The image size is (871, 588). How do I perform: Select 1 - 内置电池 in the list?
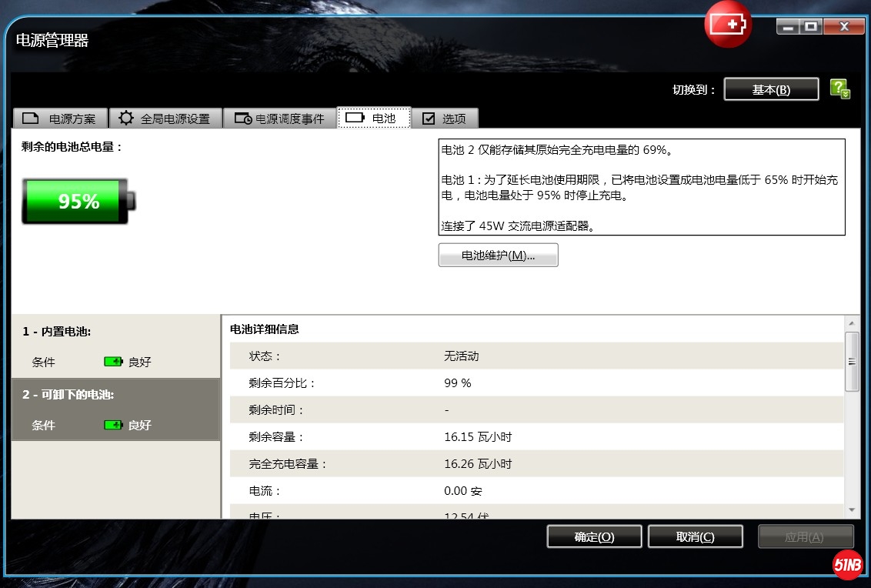115,332
